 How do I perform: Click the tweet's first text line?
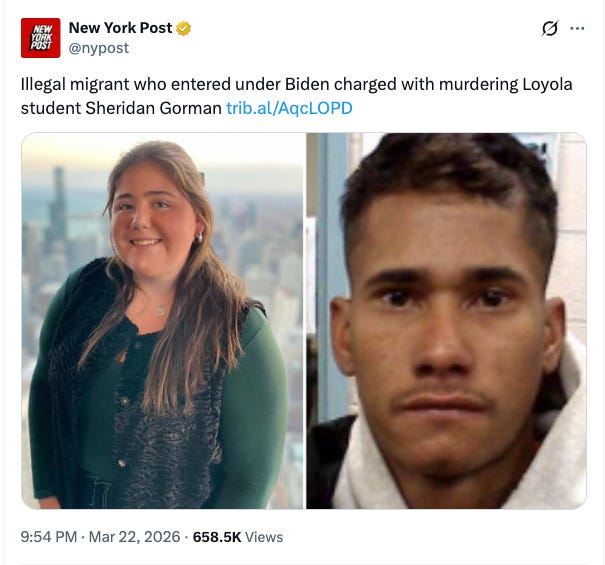[x=296, y=85]
